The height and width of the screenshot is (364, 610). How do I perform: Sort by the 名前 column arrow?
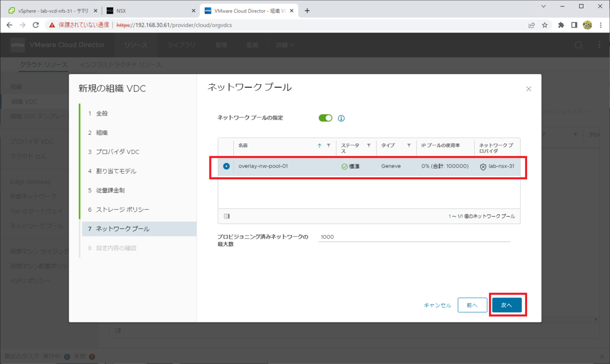pyautogui.click(x=319, y=145)
